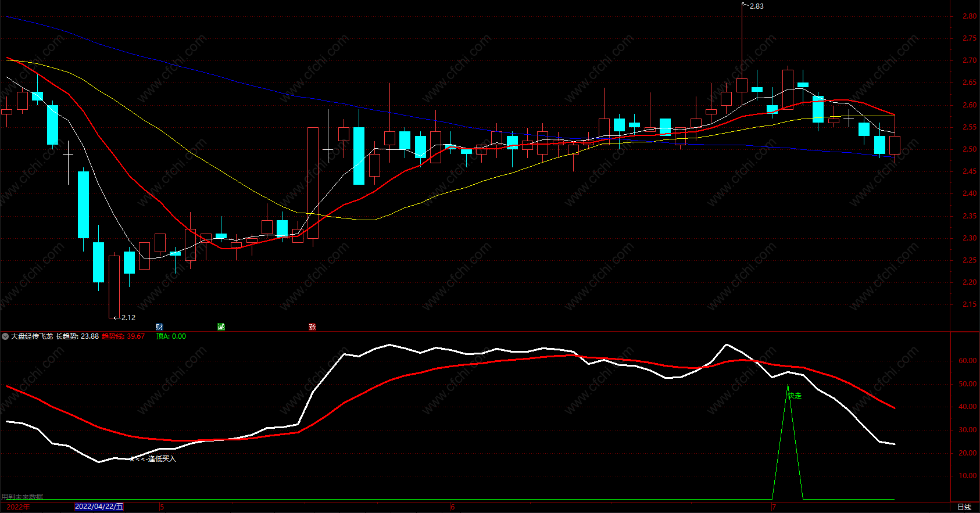Screen dimensions: 980x513
Task: Click the 2.80 price axis label
Action: 970,16
